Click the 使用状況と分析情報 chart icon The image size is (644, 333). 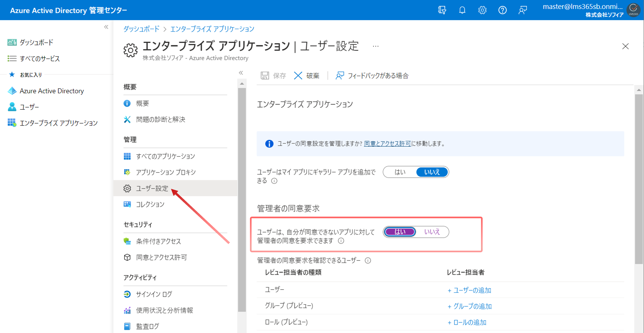(127, 310)
